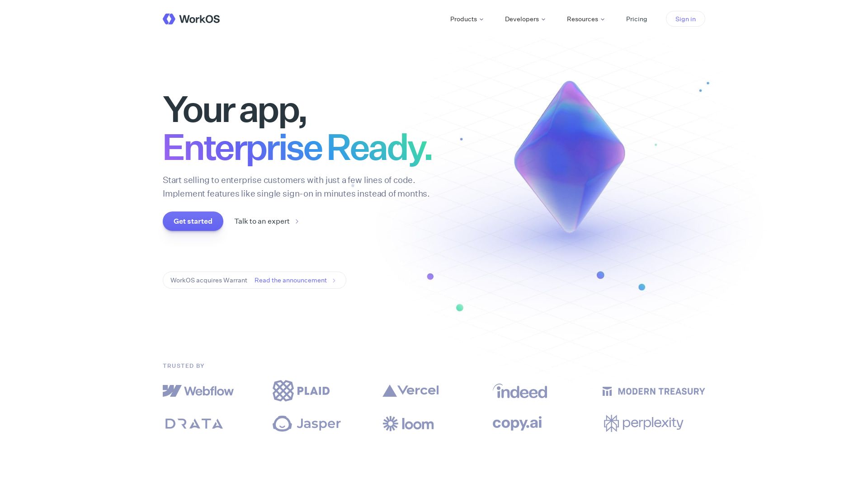This screenshot has width=868, height=488.
Task: Click the arrow icon next to Talk to expert
Action: (x=297, y=221)
